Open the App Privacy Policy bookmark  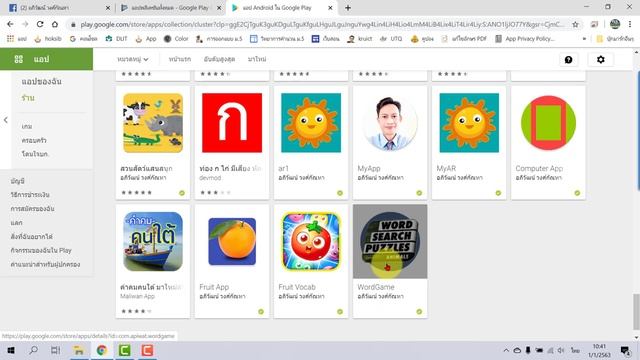(x=525, y=39)
